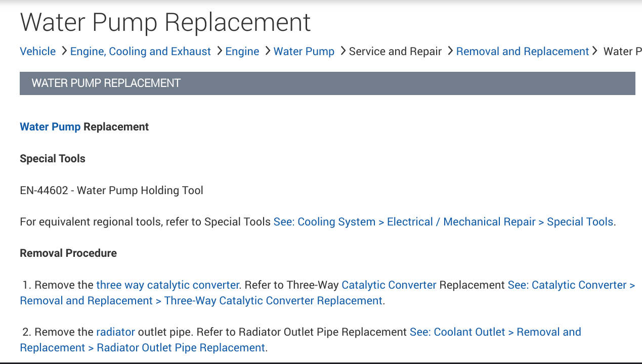This screenshot has width=642, height=364.
Task: Click the chevron after Removal and Replacement breadcrumb
Action: tap(594, 51)
